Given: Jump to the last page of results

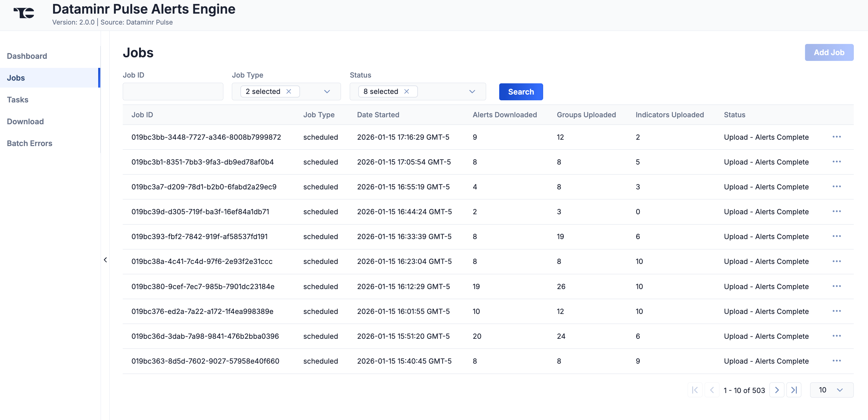Looking at the screenshot, I should 794,390.
